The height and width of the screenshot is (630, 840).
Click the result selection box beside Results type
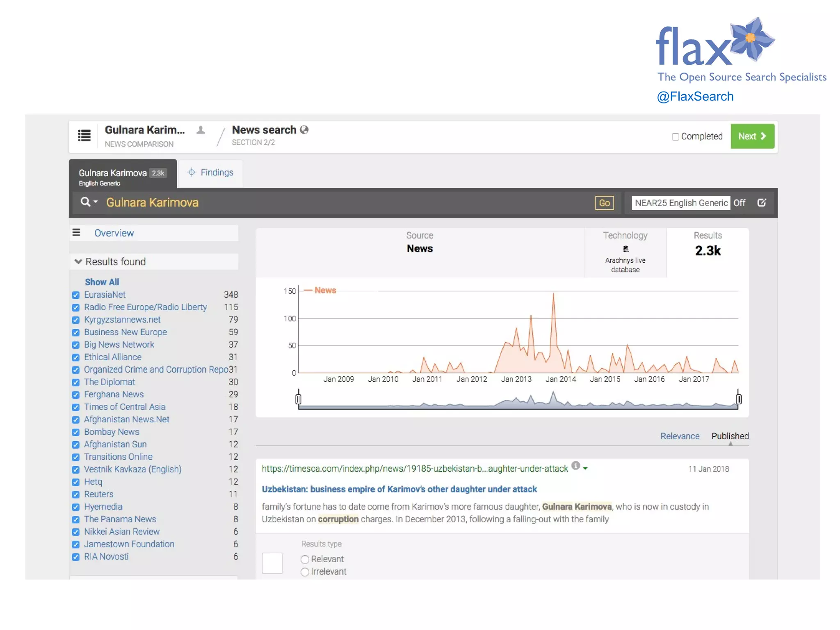(272, 563)
